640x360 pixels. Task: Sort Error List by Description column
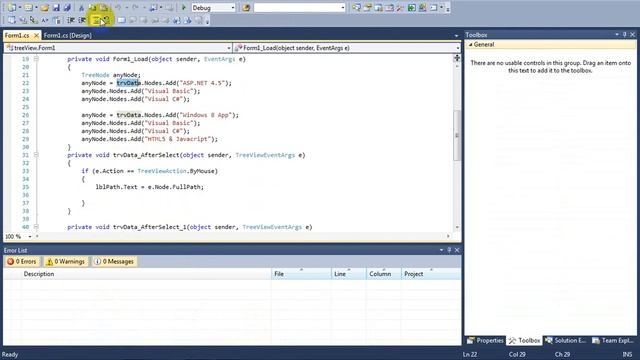pyautogui.click(x=147, y=274)
